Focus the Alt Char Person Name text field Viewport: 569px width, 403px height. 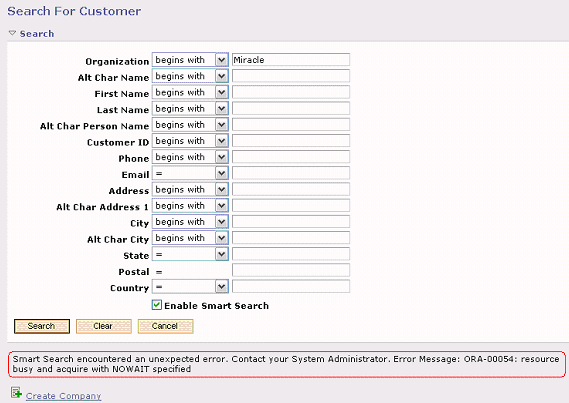[x=291, y=124]
